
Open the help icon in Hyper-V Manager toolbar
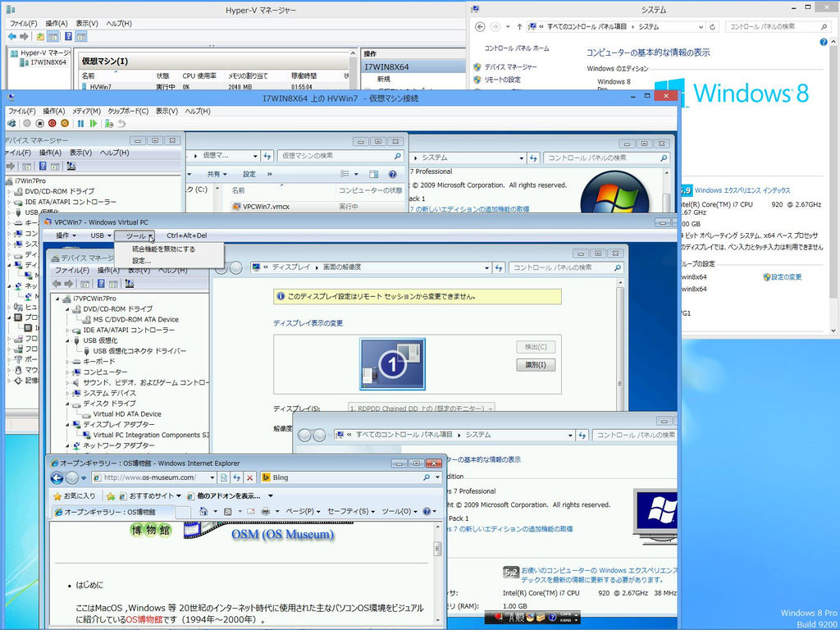(68, 36)
